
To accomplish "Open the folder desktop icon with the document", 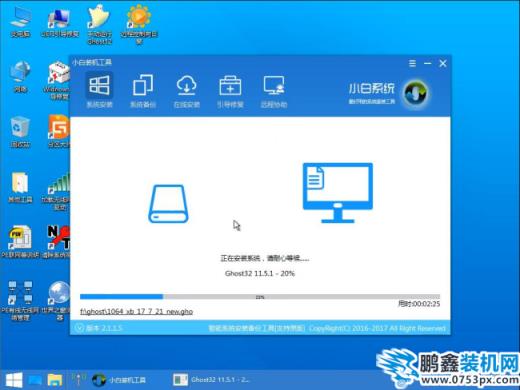I will coord(20,187).
